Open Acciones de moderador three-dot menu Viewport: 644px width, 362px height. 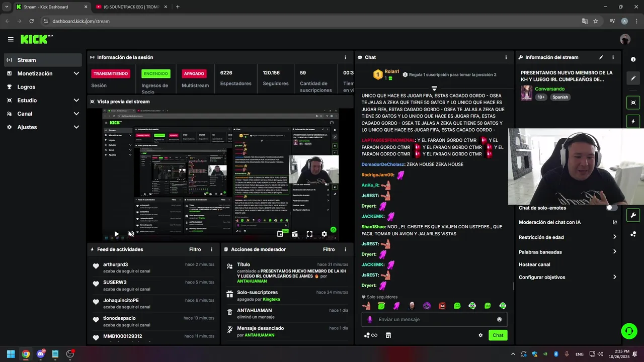[345, 249]
